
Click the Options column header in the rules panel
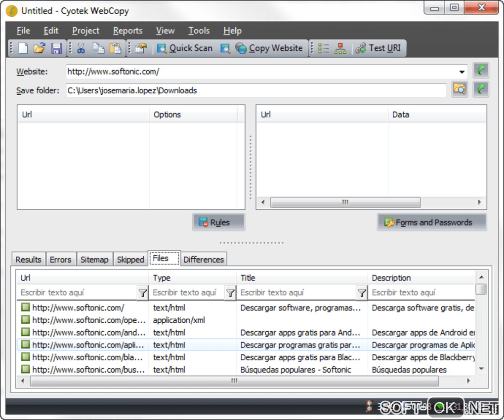coord(193,115)
